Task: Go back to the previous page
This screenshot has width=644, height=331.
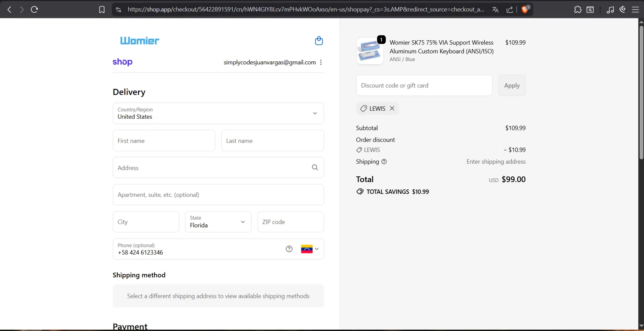Action: click(x=9, y=9)
